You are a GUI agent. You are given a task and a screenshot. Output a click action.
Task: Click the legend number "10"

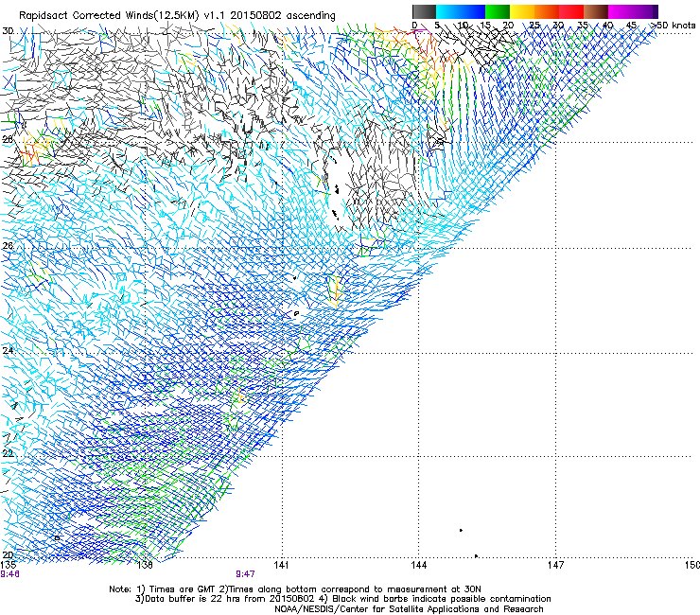pos(462,26)
